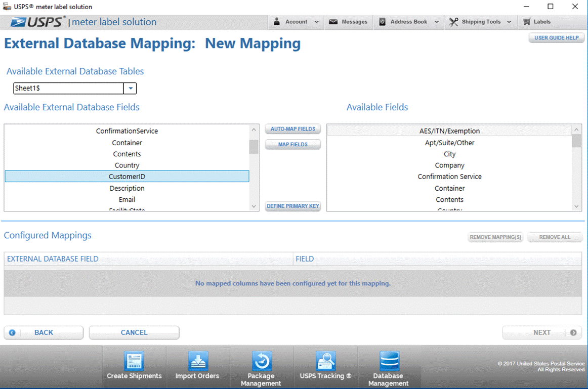Open the Sheet1$ table dropdown arrow
The width and height of the screenshot is (588, 389).
click(130, 89)
